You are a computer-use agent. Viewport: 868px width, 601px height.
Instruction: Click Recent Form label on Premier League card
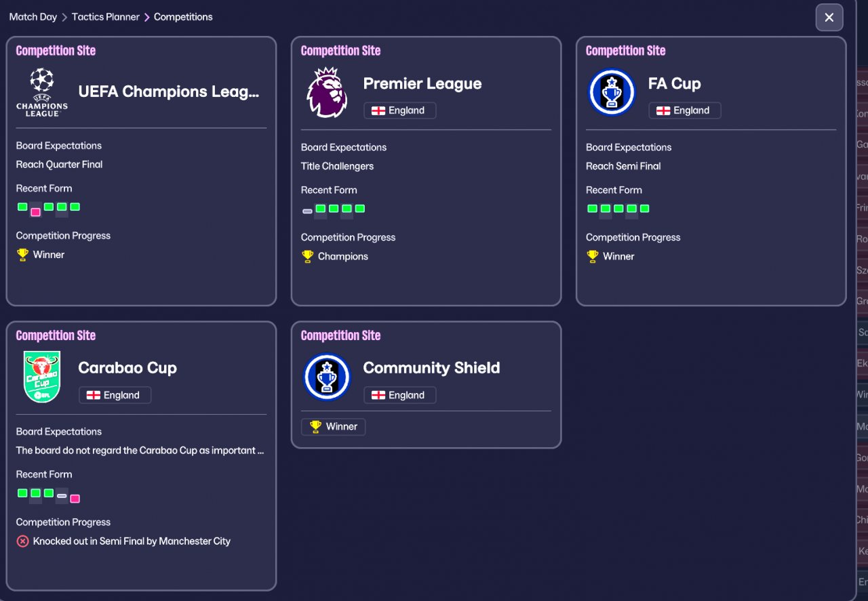click(x=329, y=190)
